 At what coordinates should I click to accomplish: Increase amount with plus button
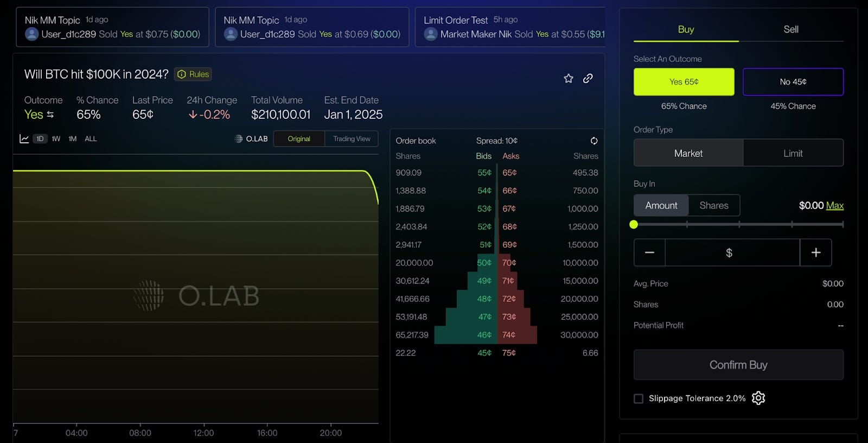[x=816, y=252]
